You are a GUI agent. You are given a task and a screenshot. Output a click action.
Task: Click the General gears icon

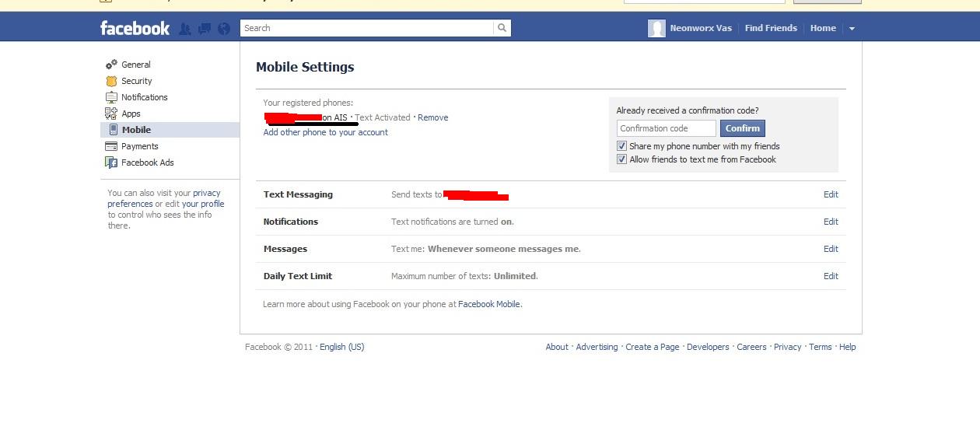(111, 65)
